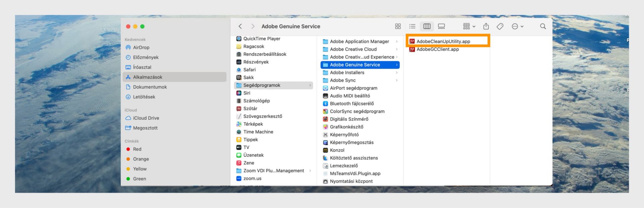Select the Red tag
This screenshot has width=644, height=208.
174,149
